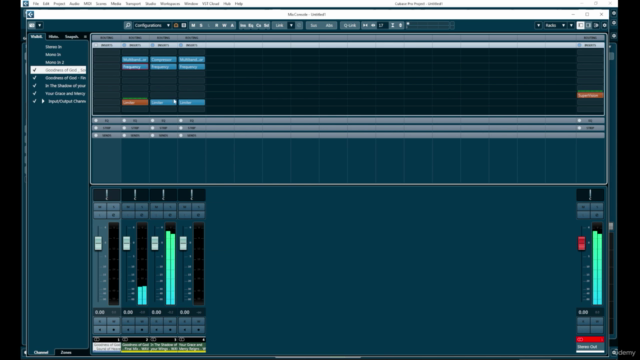Enable the Q-Link button

350,25
